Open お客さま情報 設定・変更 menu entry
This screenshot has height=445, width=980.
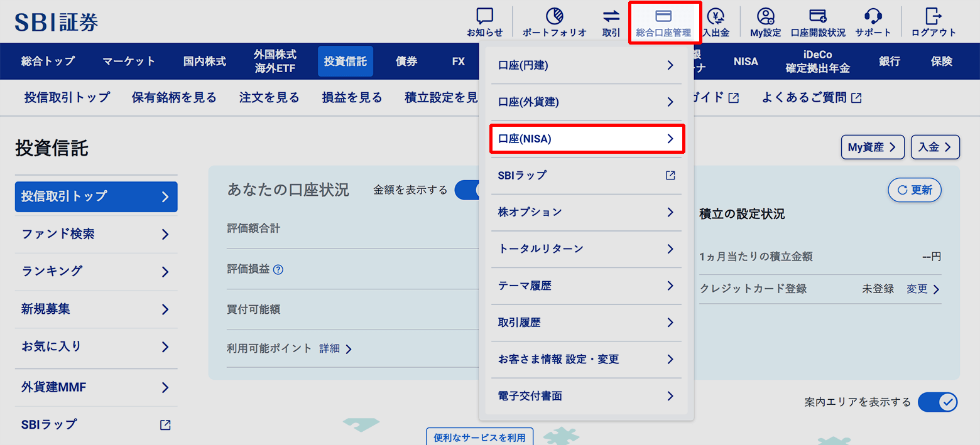tap(586, 360)
